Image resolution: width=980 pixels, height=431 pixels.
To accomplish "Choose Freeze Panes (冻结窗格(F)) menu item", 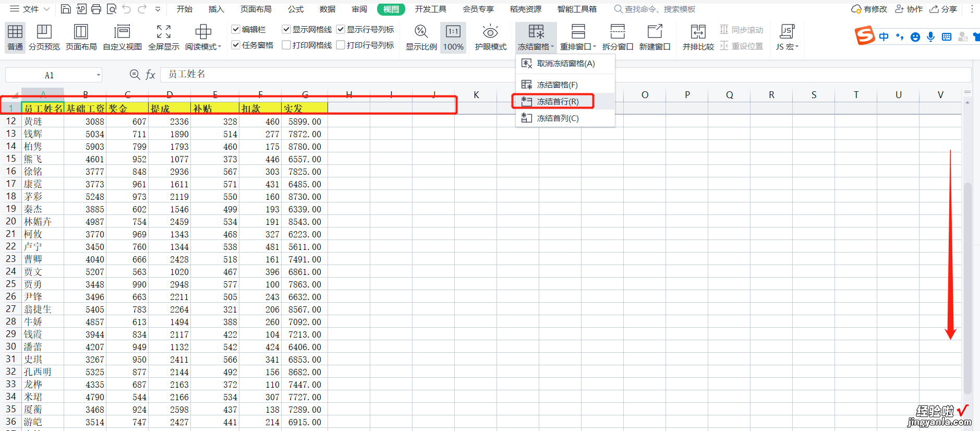I will pyautogui.click(x=565, y=85).
